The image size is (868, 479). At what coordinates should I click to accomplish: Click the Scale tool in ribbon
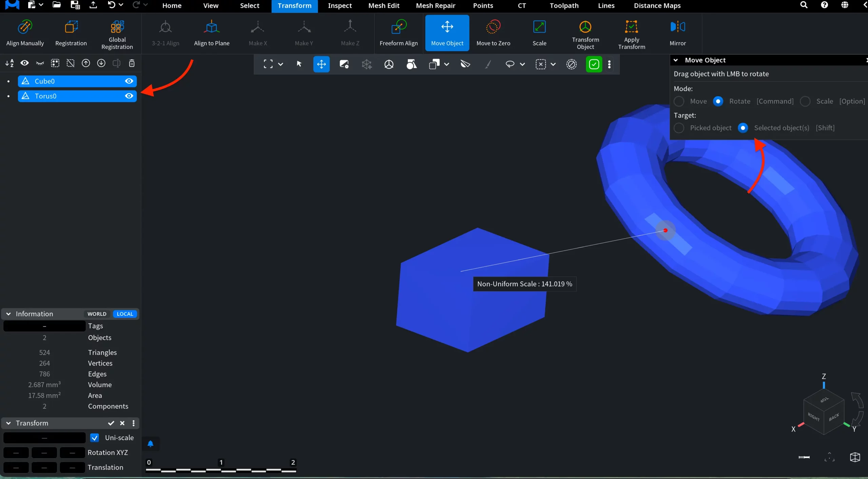coord(539,33)
